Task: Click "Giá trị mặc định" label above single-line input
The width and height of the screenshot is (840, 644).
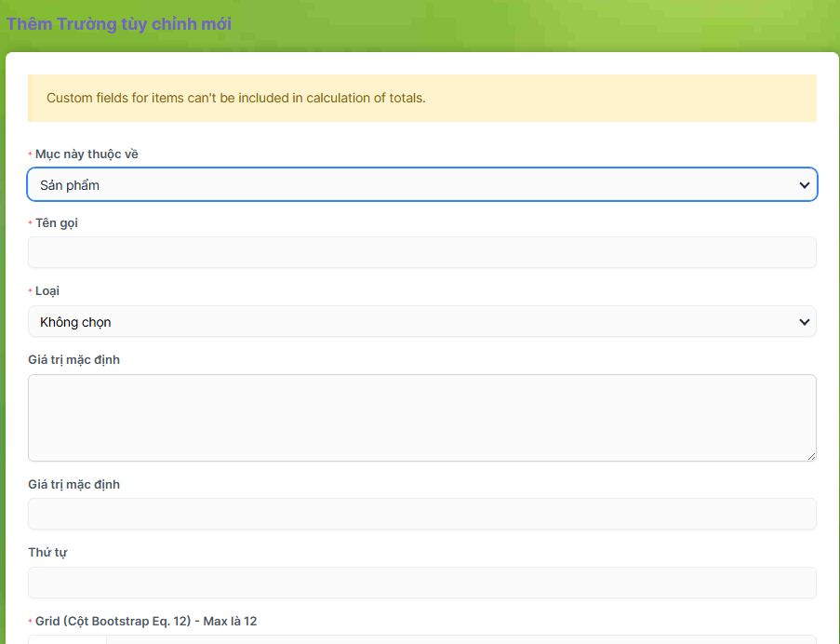Action: (x=73, y=484)
